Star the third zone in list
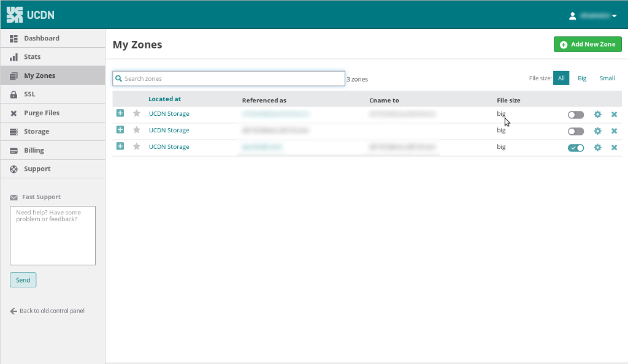The image size is (628, 364). pos(137,146)
